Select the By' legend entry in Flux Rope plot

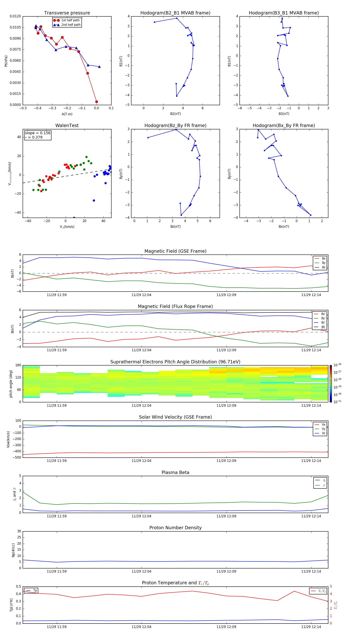[320, 318]
